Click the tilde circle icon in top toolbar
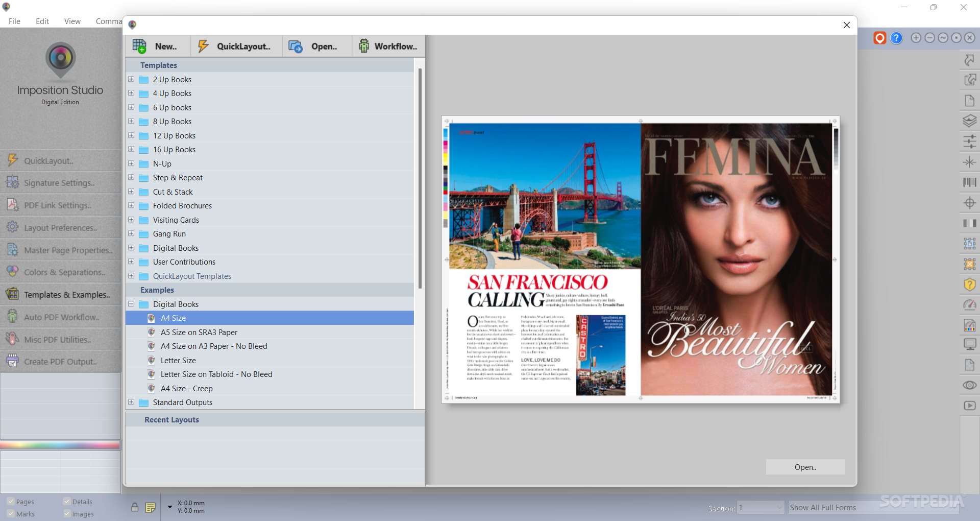The image size is (980, 521). click(943, 38)
